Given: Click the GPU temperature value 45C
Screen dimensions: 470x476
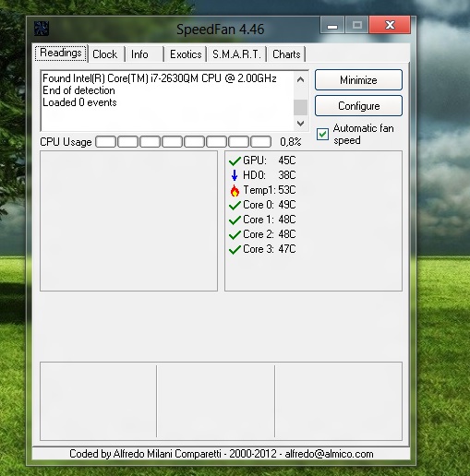Looking at the screenshot, I should pos(287,161).
